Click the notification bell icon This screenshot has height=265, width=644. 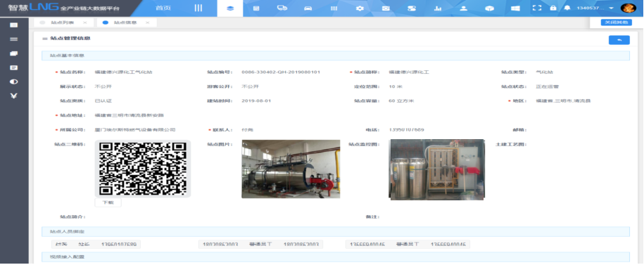[567, 8]
